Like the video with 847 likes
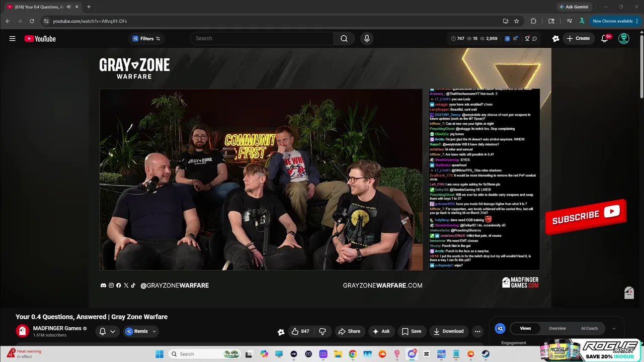This screenshot has width=644, height=362. 300,331
